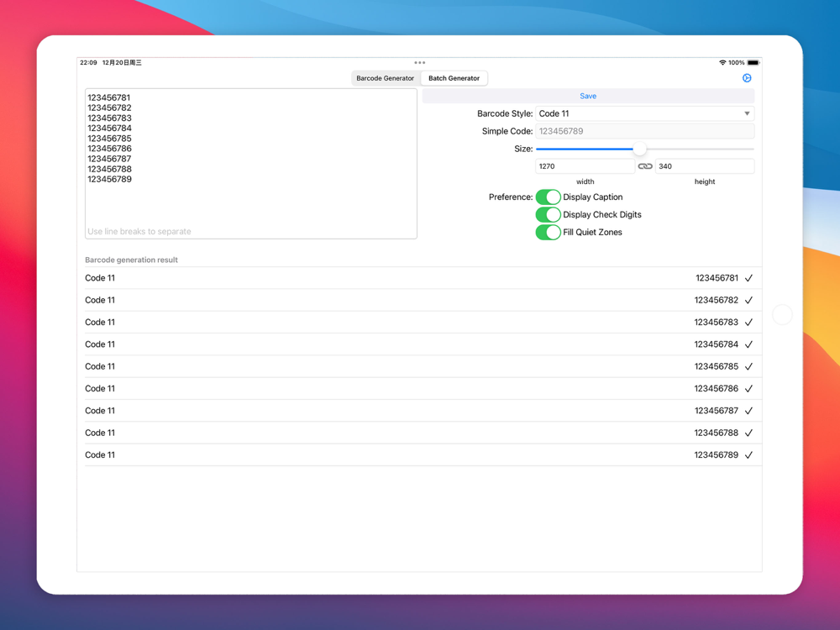Click the aspect ratio link icon

click(x=645, y=166)
